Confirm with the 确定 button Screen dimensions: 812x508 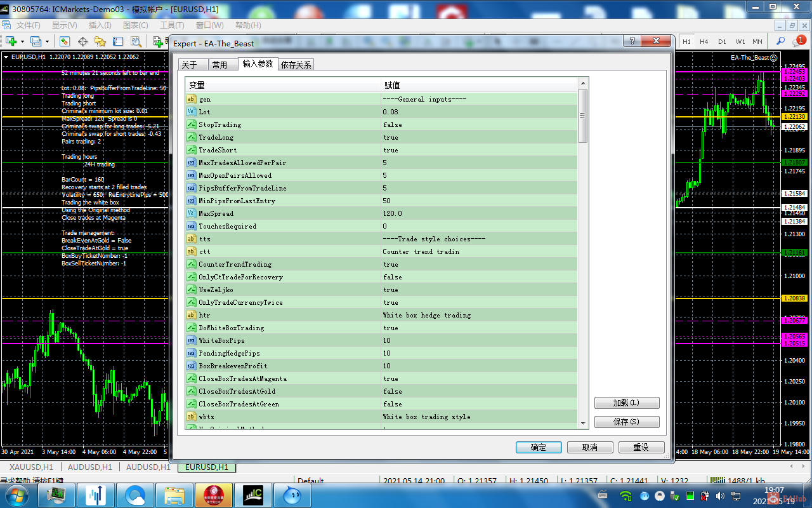tap(539, 447)
